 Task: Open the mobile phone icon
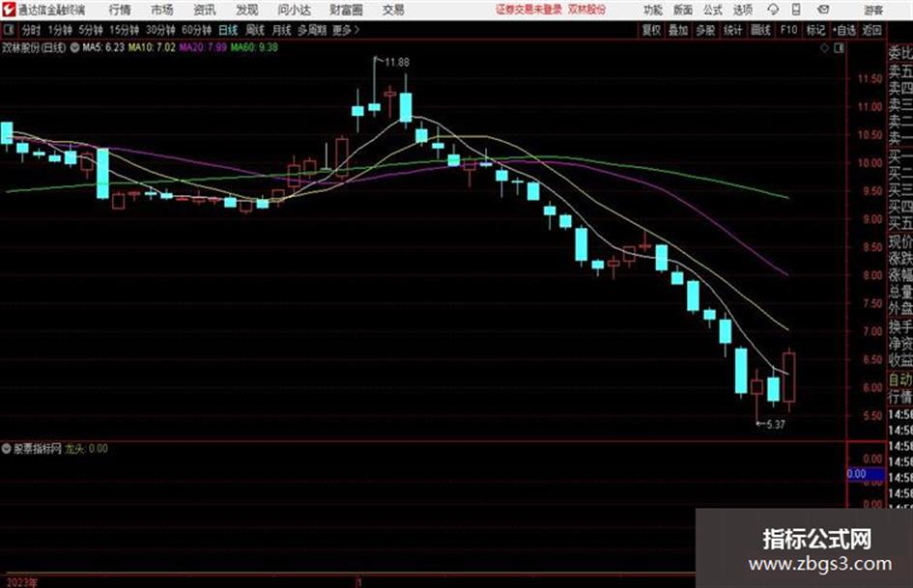coord(796,10)
